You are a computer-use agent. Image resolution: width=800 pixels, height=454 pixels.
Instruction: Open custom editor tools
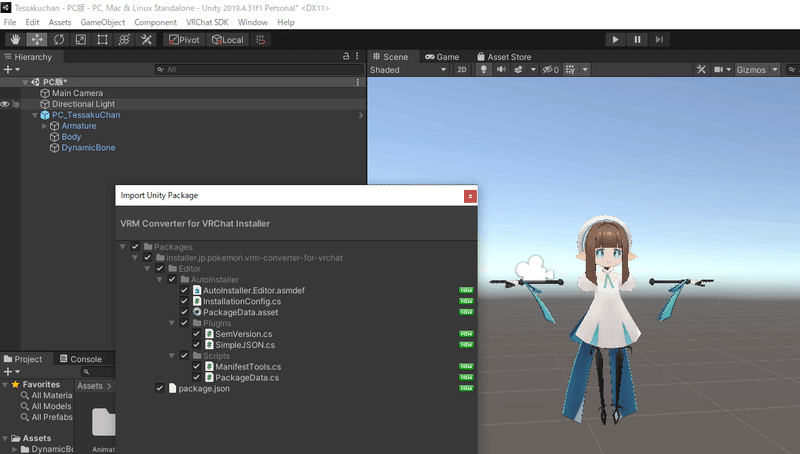[146, 40]
